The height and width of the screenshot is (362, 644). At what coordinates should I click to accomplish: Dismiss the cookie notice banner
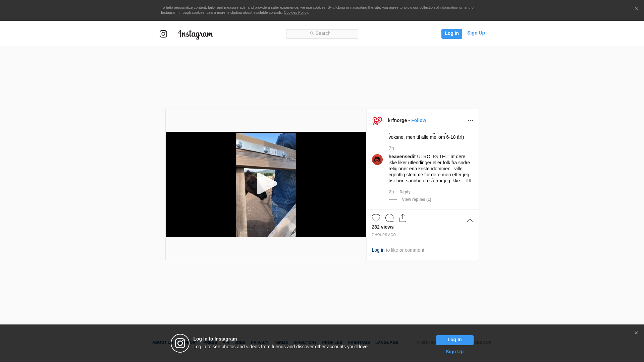(636, 9)
